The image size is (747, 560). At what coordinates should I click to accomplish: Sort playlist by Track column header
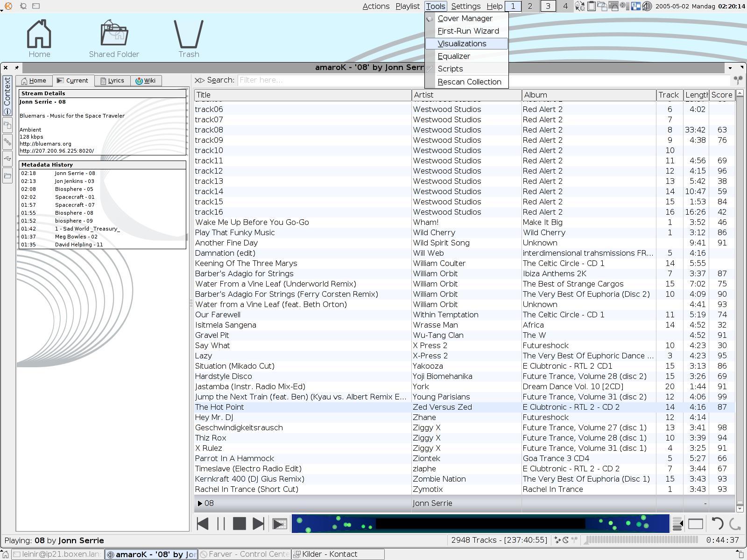(669, 95)
